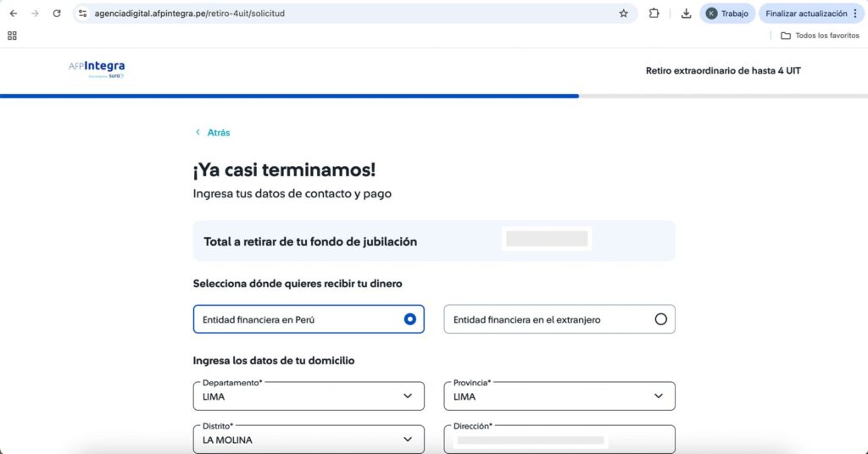Open the Trabajo profile menu
Screen dimensions: 868x454
[727, 14]
